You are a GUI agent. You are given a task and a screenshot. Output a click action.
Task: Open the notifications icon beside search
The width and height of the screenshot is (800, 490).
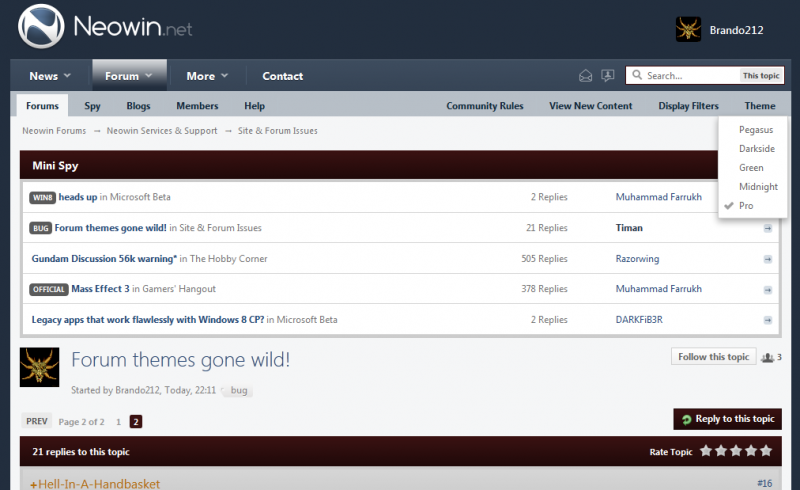click(x=608, y=76)
